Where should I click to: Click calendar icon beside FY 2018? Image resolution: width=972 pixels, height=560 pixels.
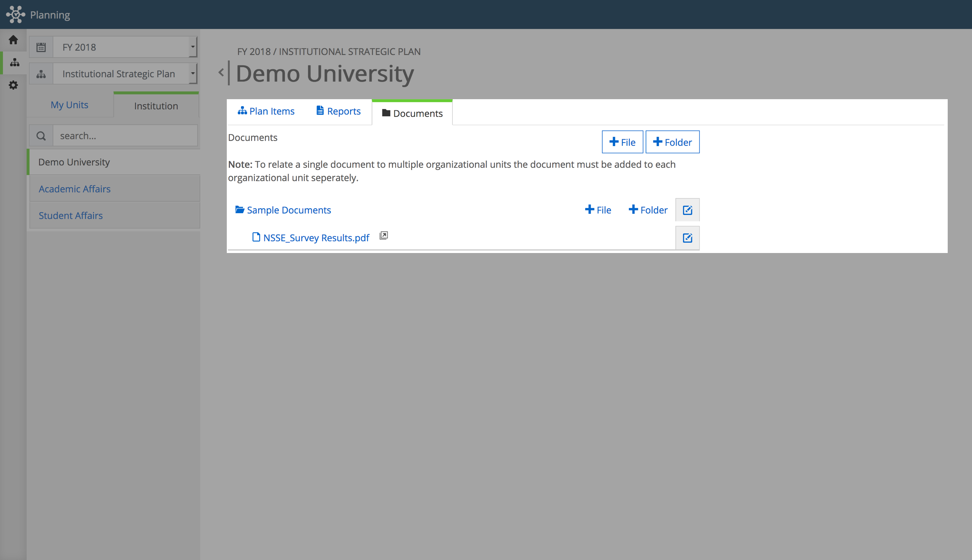click(x=41, y=47)
